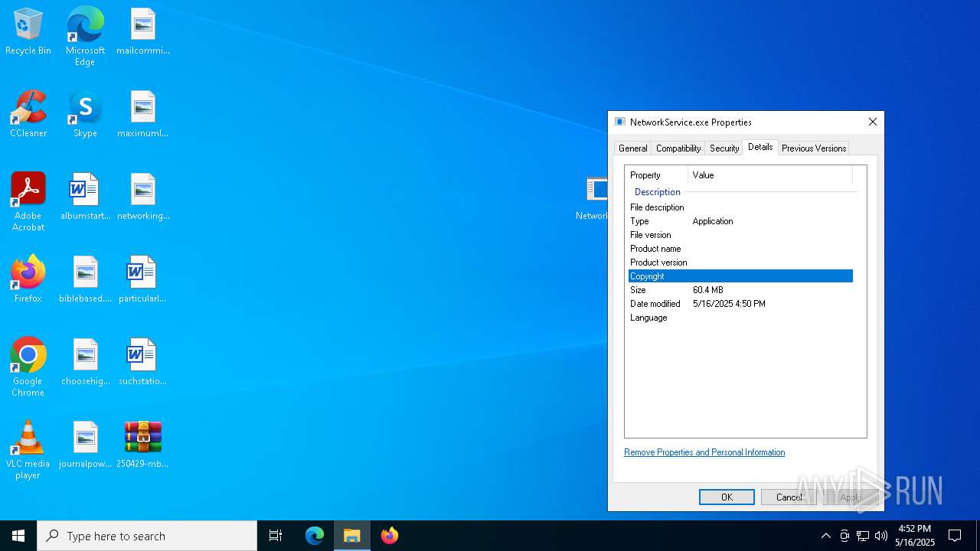Select the File version row
The width and height of the screenshot is (980, 551).
(x=740, y=235)
